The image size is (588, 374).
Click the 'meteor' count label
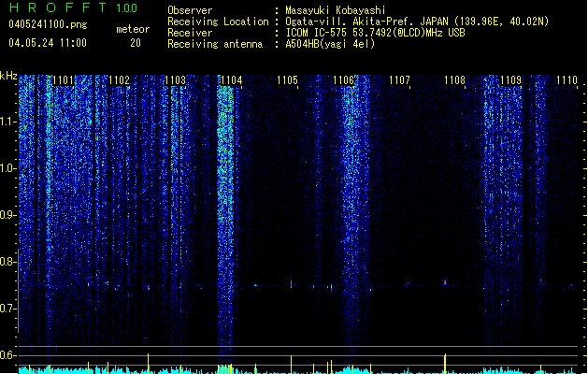(133, 29)
